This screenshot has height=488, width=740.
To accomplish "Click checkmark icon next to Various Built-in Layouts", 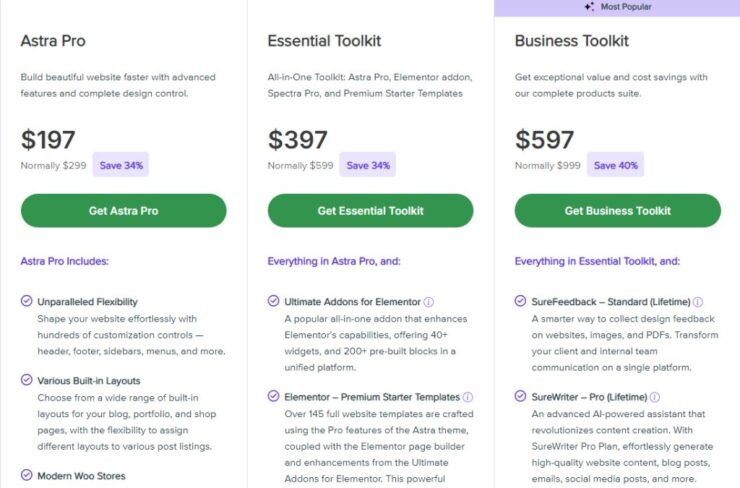I will 26,380.
